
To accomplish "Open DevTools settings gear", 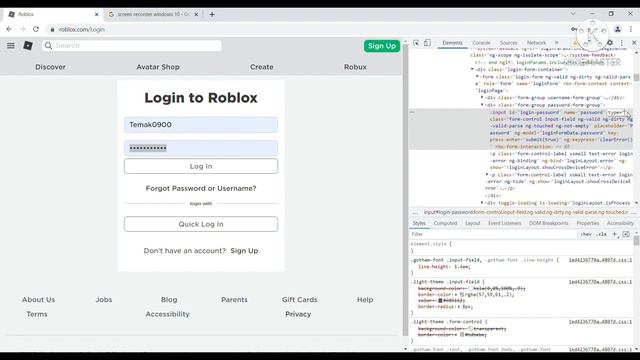I will coord(610,43).
